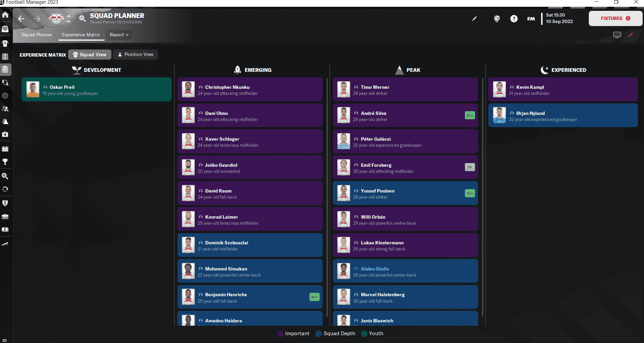Select the Lukas Klostermann card
644x343 pixels.
405,245
